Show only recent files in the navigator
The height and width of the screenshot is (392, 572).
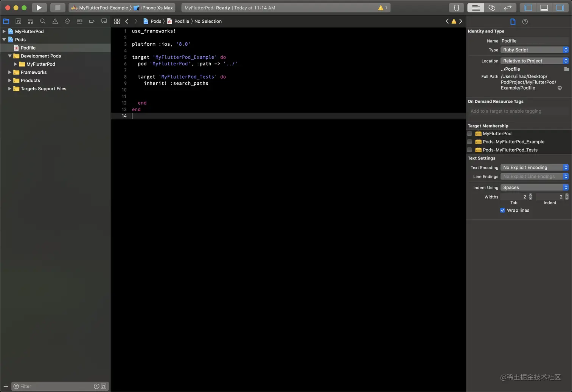point(96,386)
